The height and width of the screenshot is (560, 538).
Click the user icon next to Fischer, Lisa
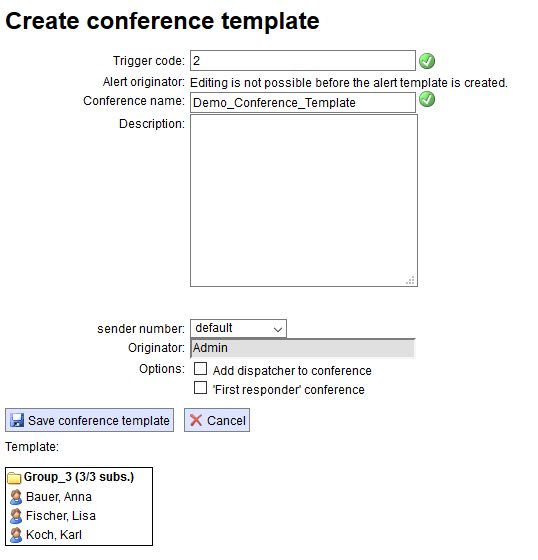16,516
